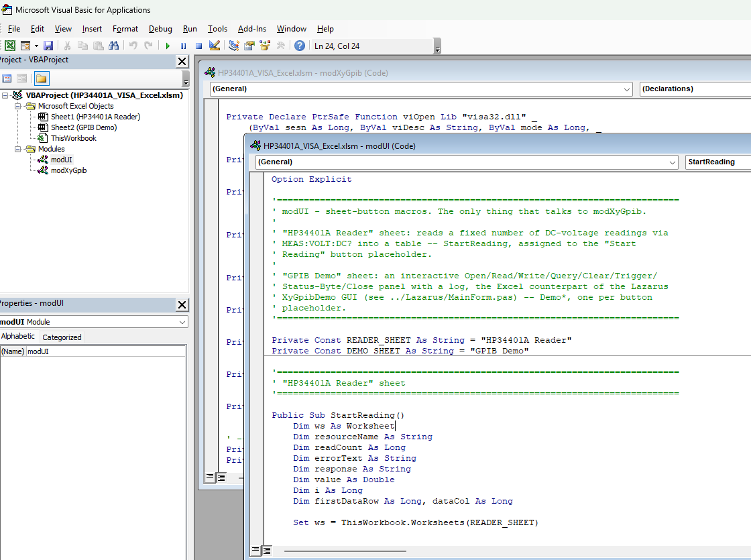Click the Break pause icon

point(183,46)
